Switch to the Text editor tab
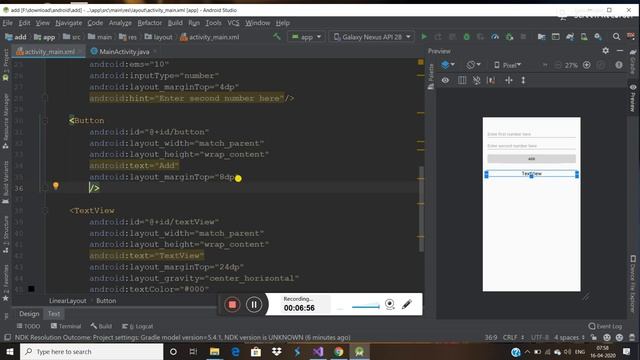640x360 pixels. pos(54,314)
